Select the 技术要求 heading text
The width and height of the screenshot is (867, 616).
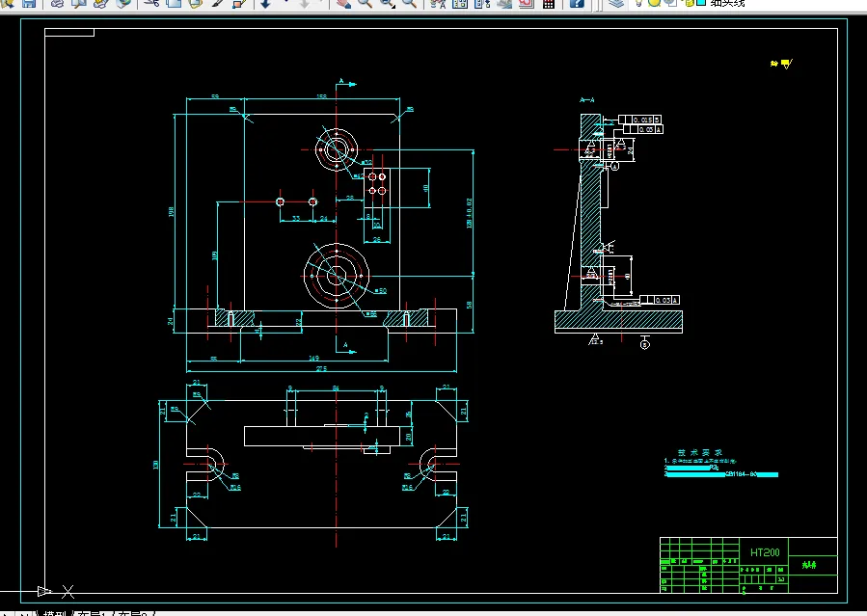coord(700,452)
